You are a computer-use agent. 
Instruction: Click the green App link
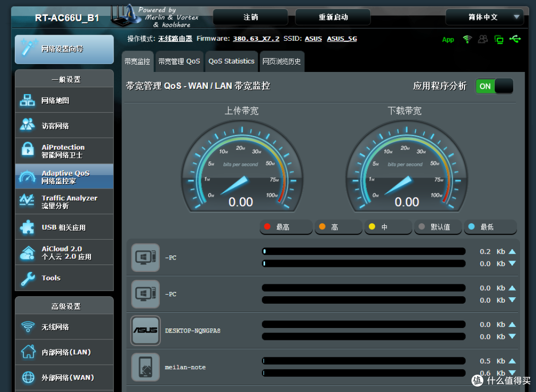point(448,40)
